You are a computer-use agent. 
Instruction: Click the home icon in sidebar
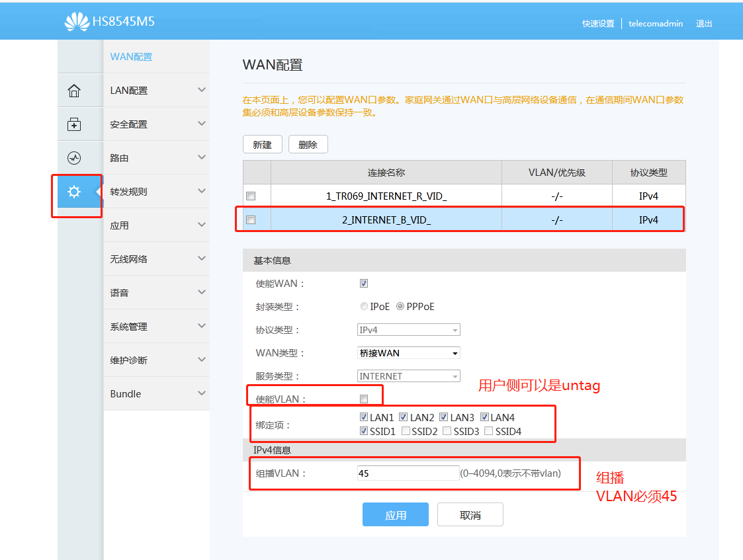tap(74, 91)
